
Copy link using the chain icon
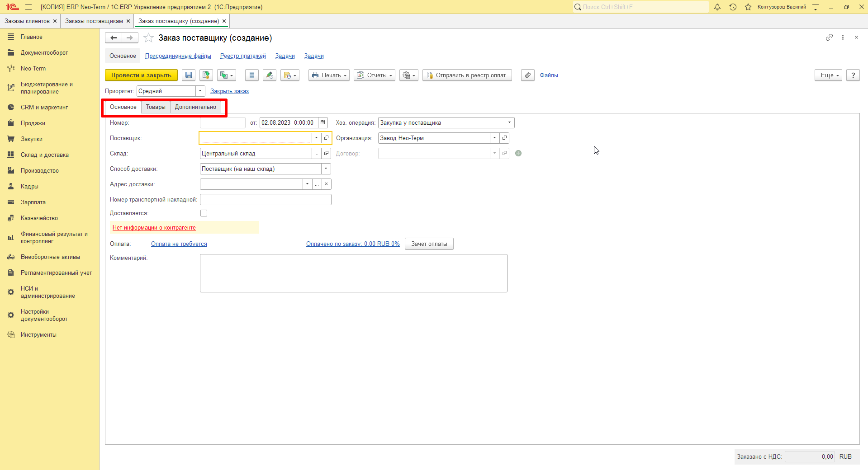(x=829, y=38)
